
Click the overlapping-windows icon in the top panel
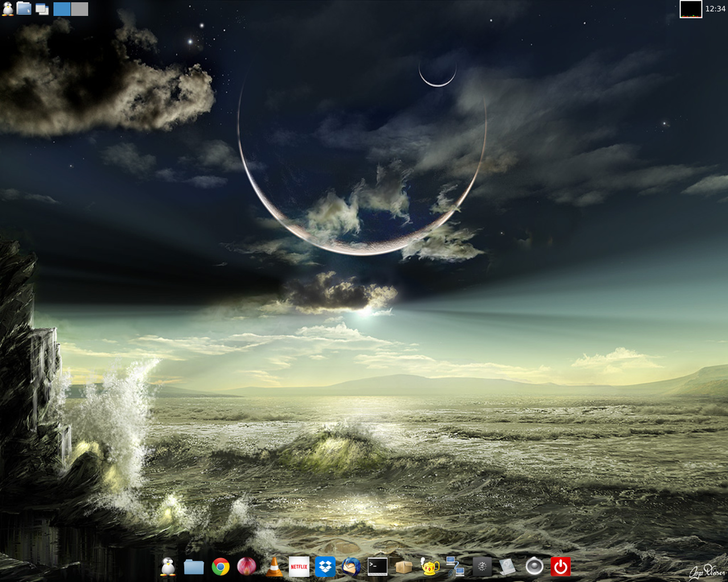42,9
